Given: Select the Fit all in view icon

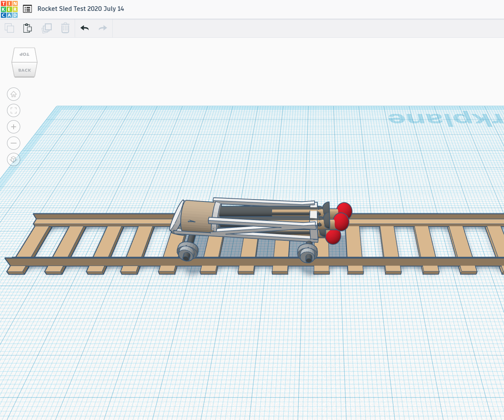Looking at the screenshot, I should [14, 110].
